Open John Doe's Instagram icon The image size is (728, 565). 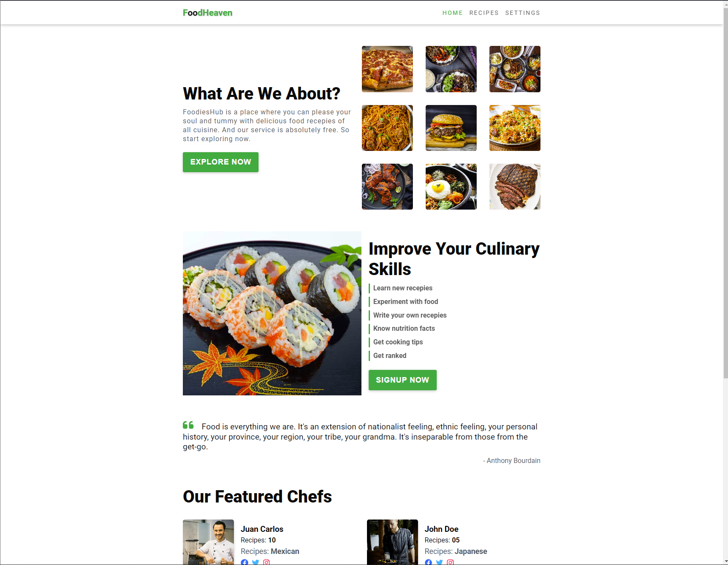pyautogui.click(x=450, y=562)
